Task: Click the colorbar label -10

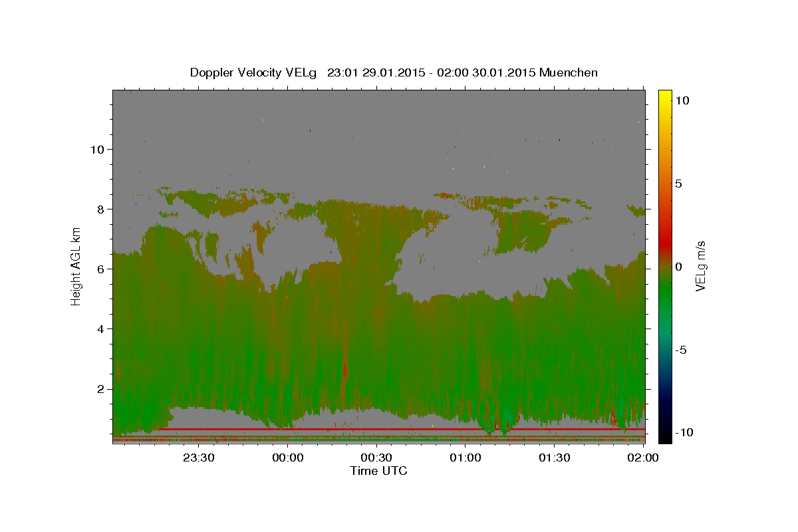Action: pos(684,433)
